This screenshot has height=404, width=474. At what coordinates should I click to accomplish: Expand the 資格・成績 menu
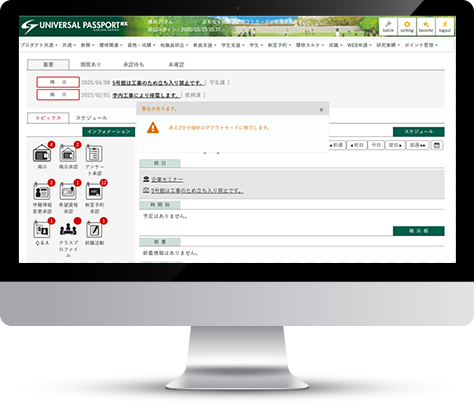(141, 45)
